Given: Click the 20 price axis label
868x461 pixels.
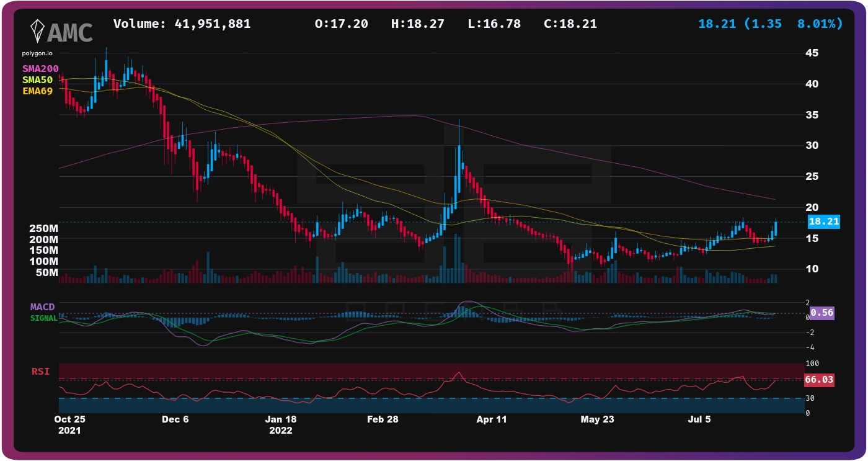Looking at the screenshot, I should [812, 207].
